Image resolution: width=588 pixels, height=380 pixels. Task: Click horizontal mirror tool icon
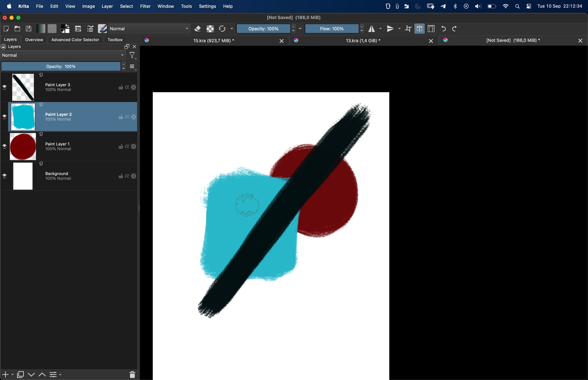(371, 29)
